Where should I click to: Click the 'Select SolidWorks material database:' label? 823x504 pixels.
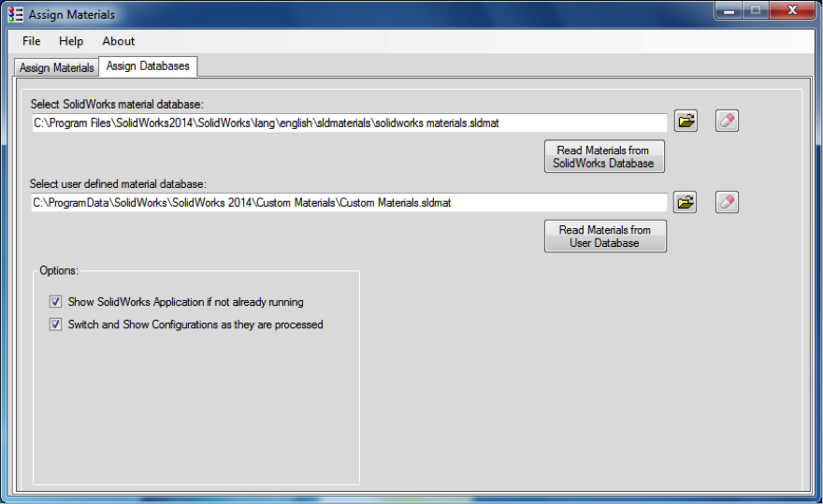(117, 104)
